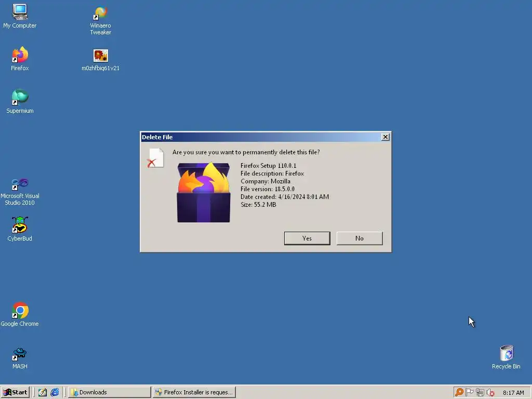
Task: Open the Start menu
Action: pos(15,392)
